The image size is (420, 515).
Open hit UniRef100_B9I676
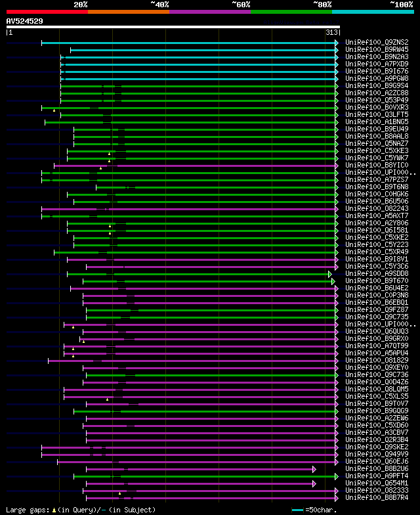tap(377, 71)
